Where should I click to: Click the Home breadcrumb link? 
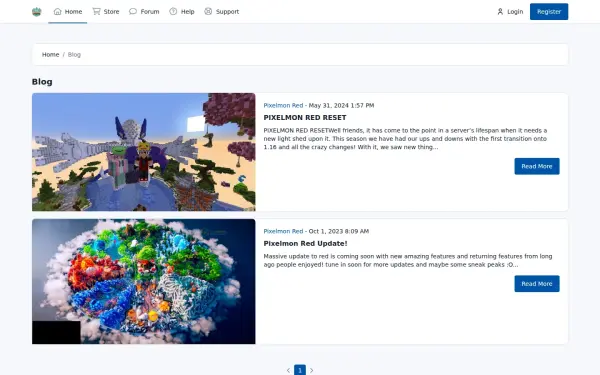click(x=51, y=55)
